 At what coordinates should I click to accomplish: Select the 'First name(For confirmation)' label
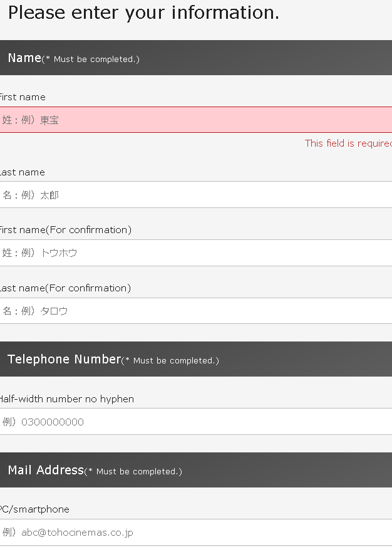(66, 229)
